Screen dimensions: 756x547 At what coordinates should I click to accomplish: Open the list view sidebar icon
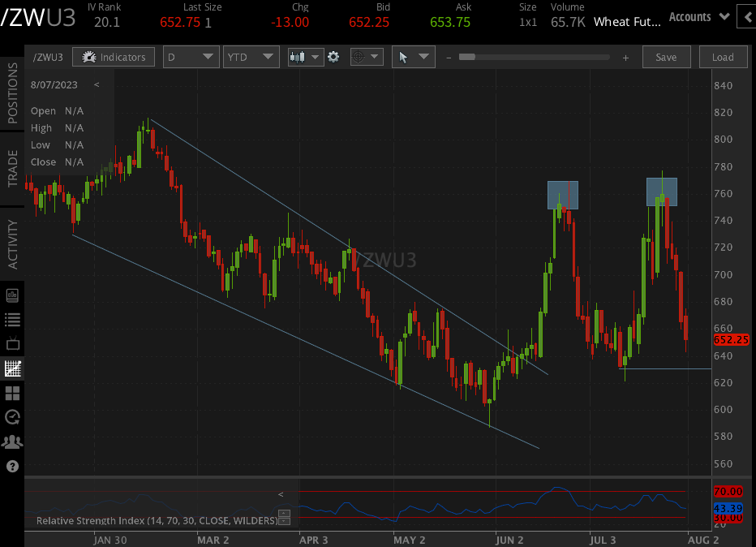12,319
